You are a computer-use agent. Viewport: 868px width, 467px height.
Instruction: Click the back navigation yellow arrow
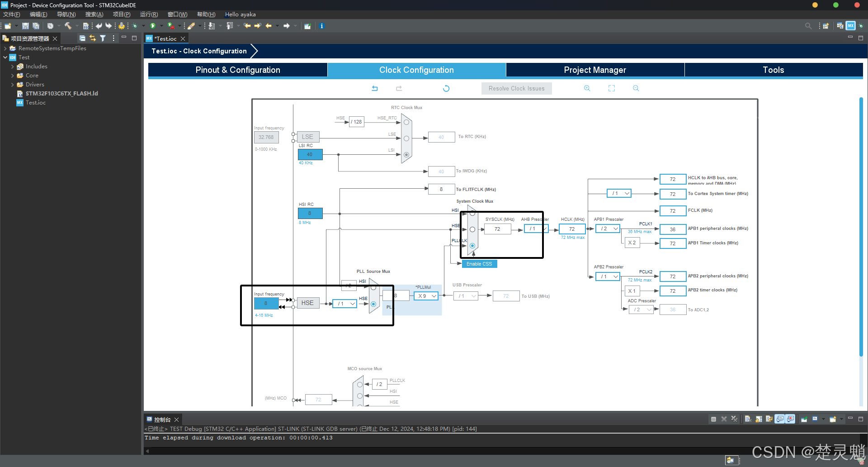tap(269, 26)
